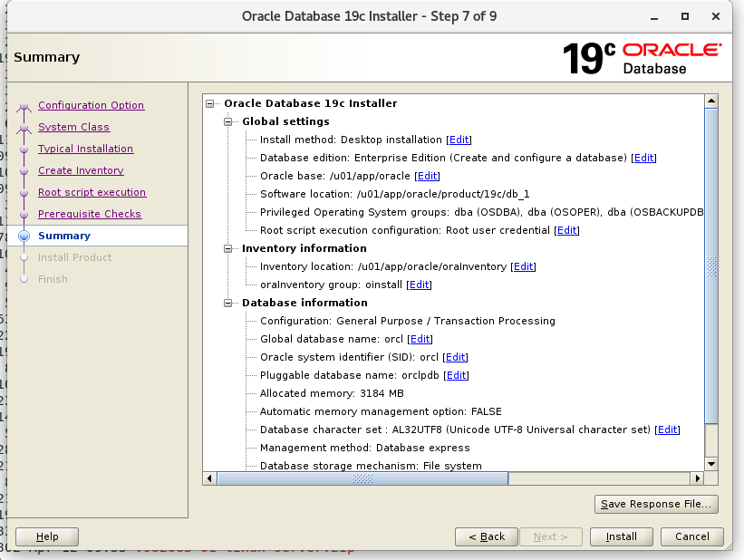
Task: Click the horizontal scrollbar thumb
Action: (362, 478)
